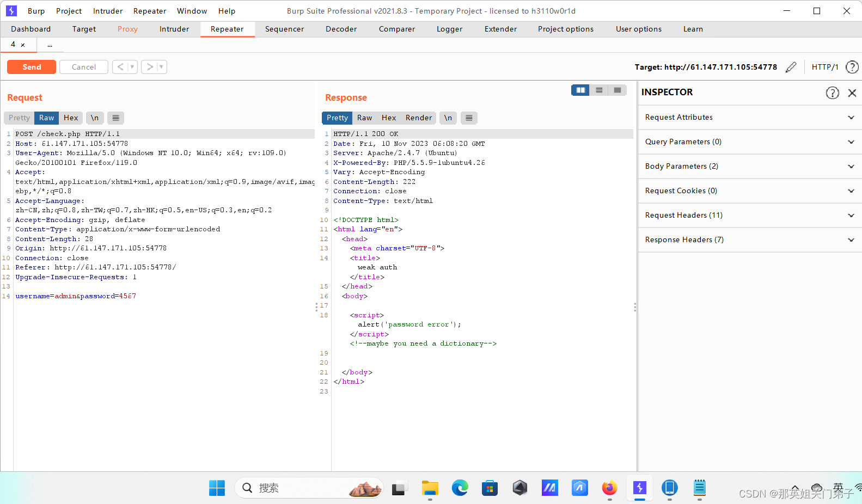The width and height of the screenshot is (862, 504).
Task: Switch to the Proxy tab
Action: (127, 29)
